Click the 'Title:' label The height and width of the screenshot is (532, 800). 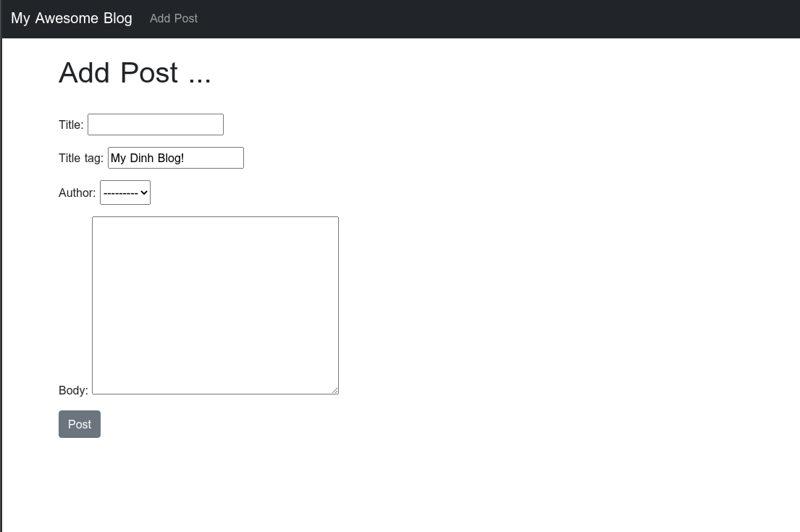click(71, 125)
